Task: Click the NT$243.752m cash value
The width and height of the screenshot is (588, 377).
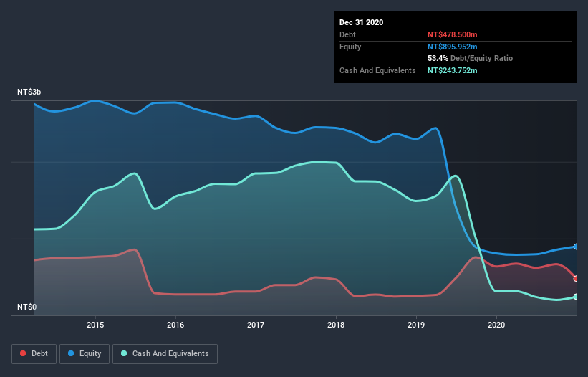Action: tap(452, 70)
